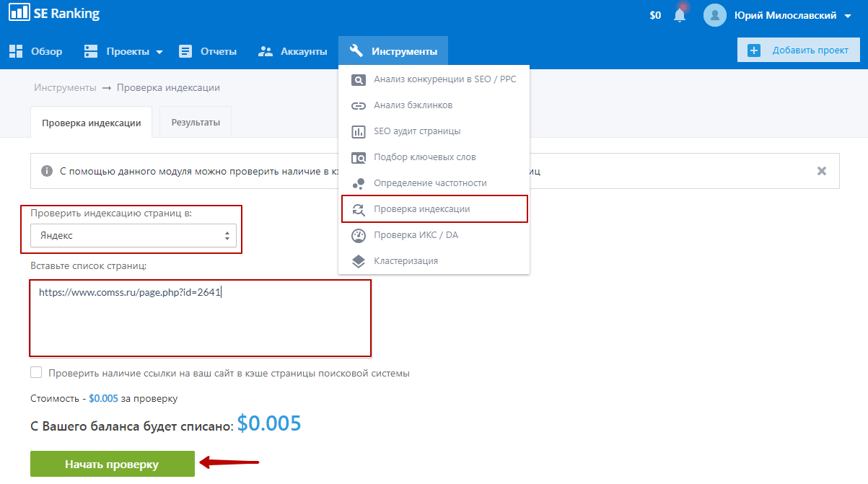Click the Инструменты wrench icon
This screenshot has height=484, width=868.
[x=356, y=51]
